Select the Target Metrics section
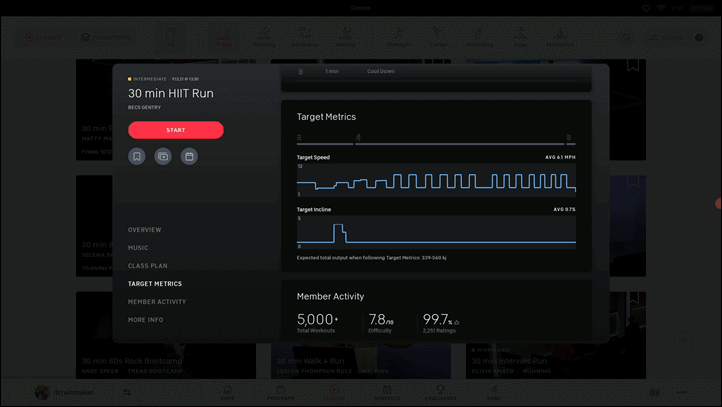The height and width of the screenshot is (407, 722). coord(155,284)
